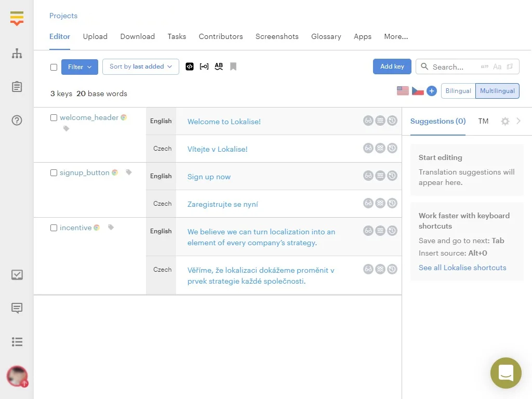Switch to the Glossary tab

pos(326,36)
